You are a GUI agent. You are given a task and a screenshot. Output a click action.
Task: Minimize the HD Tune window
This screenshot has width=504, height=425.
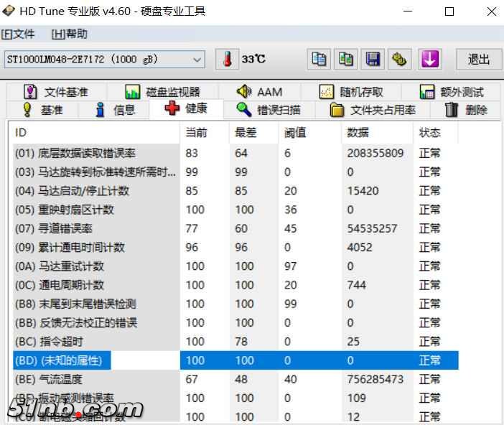coord(408,11)
